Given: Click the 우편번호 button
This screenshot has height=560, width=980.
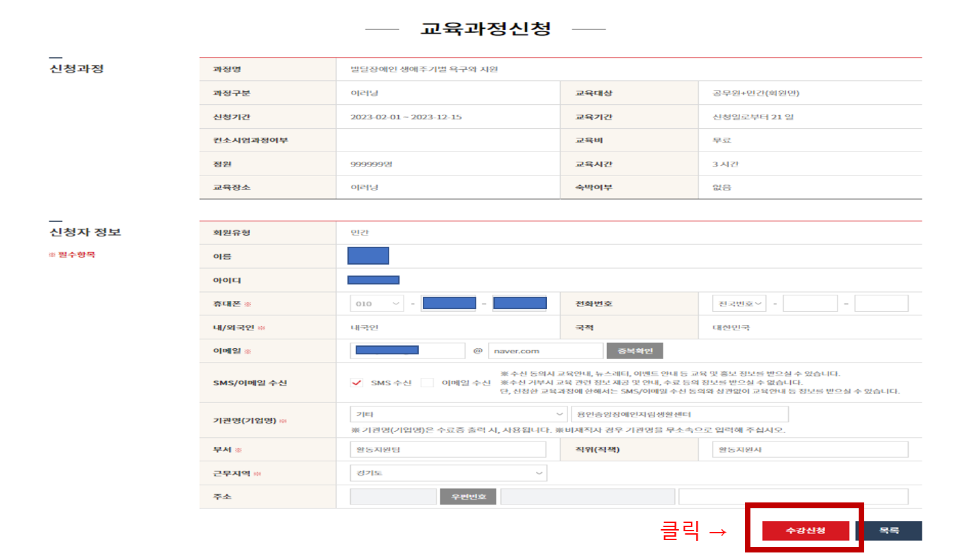Looking at the screenshot, I should click(468, 496).
